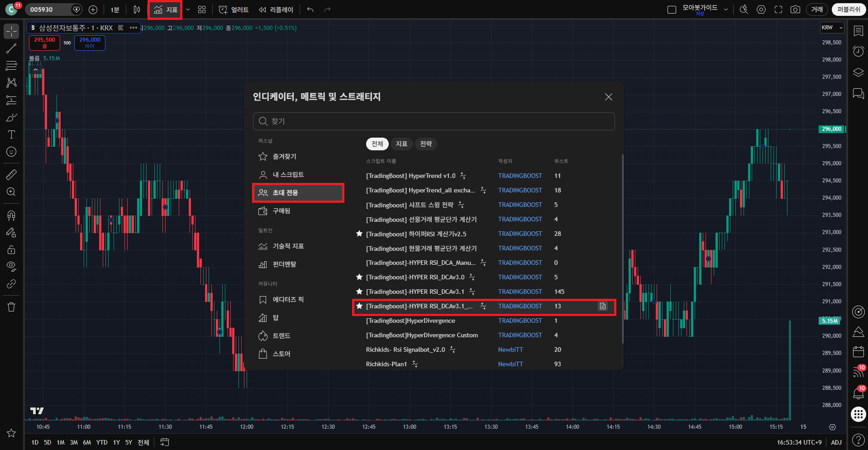The width and height of the screenshot is (868, 450).
Task: Open 초대 전용 invite-only category
Action: pos(298,193)
